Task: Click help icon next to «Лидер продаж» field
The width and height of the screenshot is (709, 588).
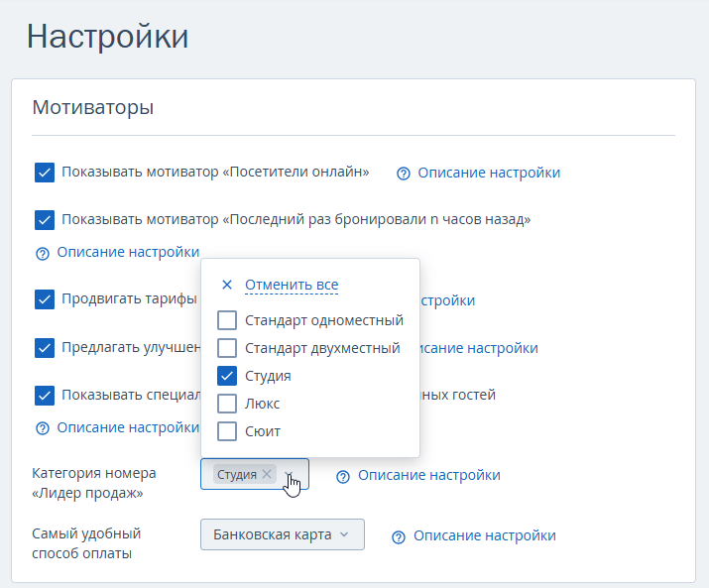Action: point(343,476)
